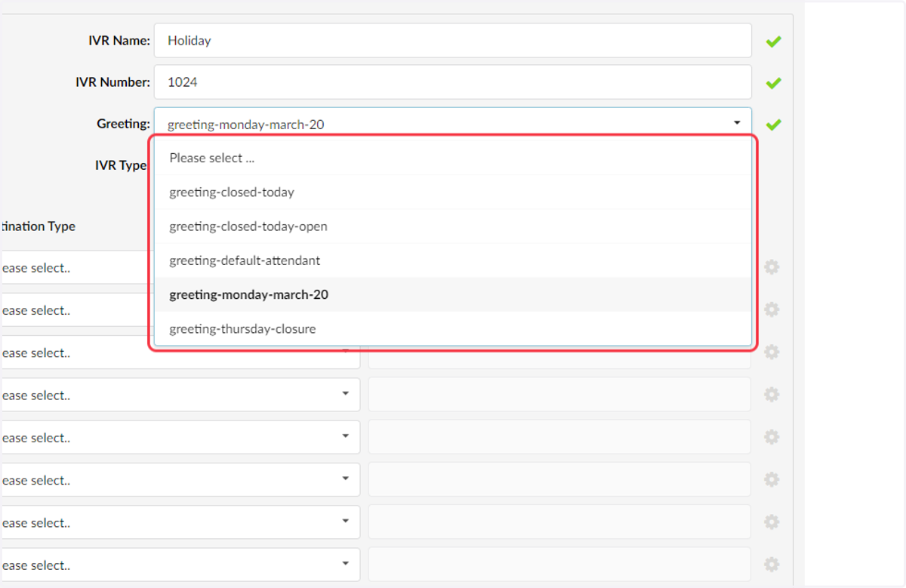Click the 'IVR Name:' label

click(119, 41)
